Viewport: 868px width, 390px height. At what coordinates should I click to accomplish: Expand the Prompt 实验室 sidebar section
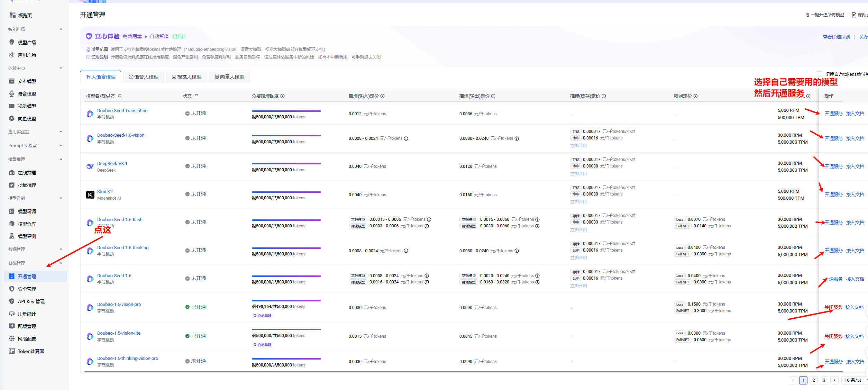point(61,146)
